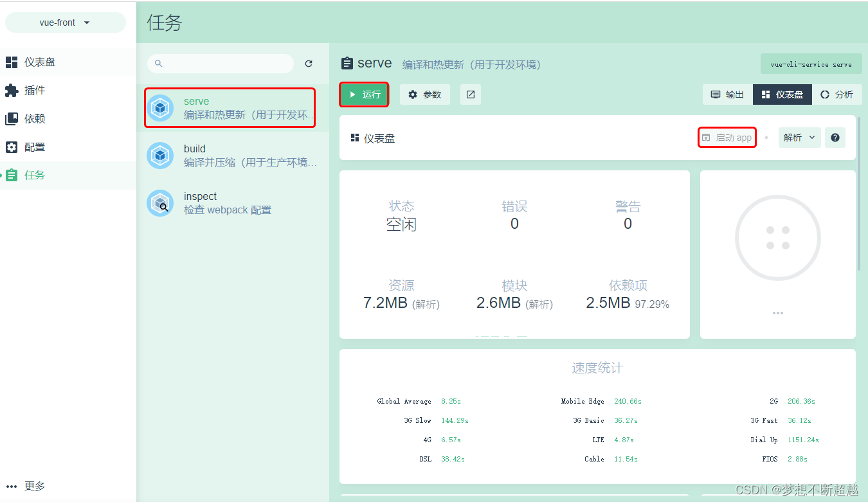868x502 pixels.
Task: Click into the task search field
Action: coord(221,64)
